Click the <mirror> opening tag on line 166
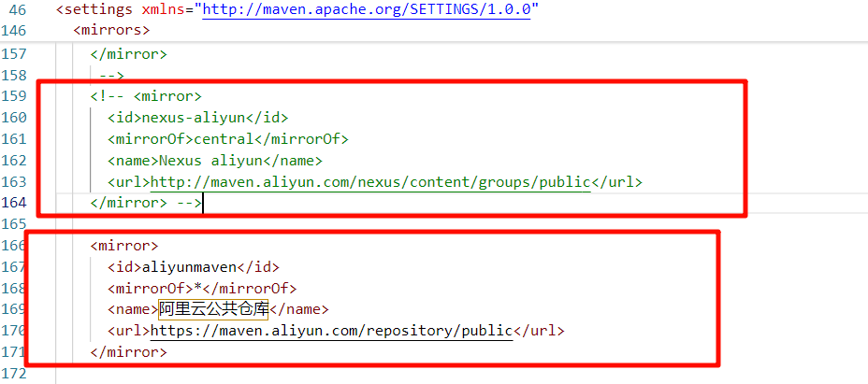The image size is (868, 384). click(124, 245)
